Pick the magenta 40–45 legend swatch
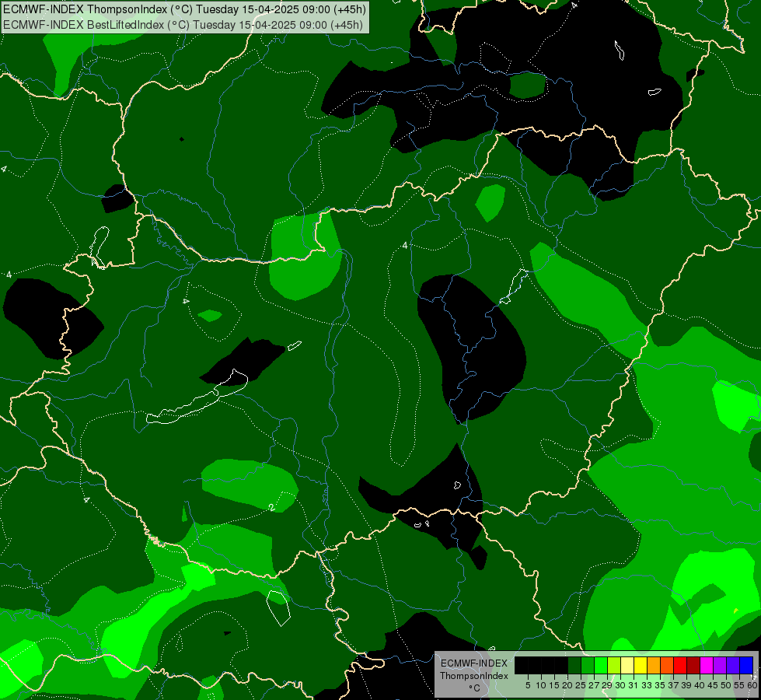This screenshot has width=761, height=700. tap(707, 665)
